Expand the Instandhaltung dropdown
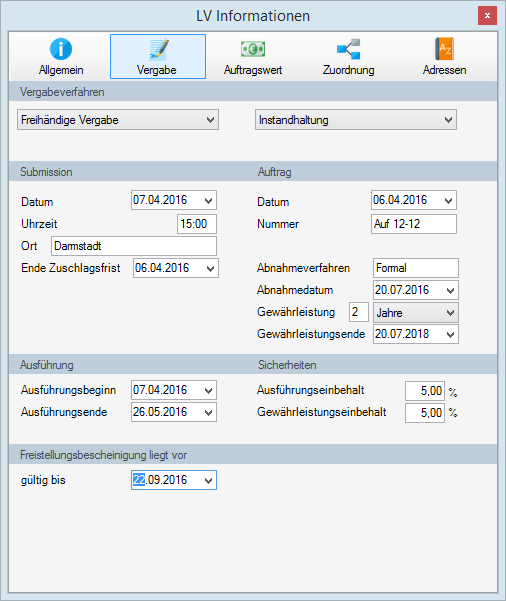 point(448,120)
